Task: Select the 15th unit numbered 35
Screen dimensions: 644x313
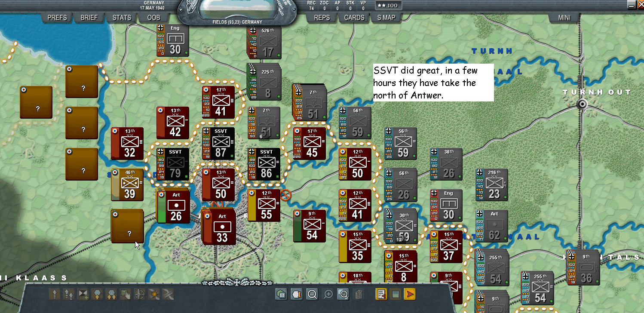Action: (x=356, y=247)
